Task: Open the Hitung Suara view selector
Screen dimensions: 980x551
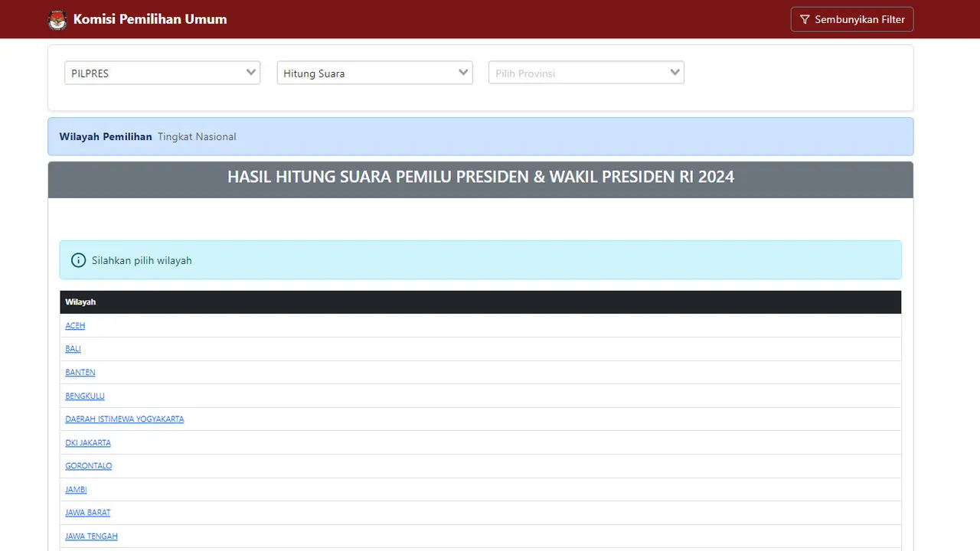Action: 374,72
